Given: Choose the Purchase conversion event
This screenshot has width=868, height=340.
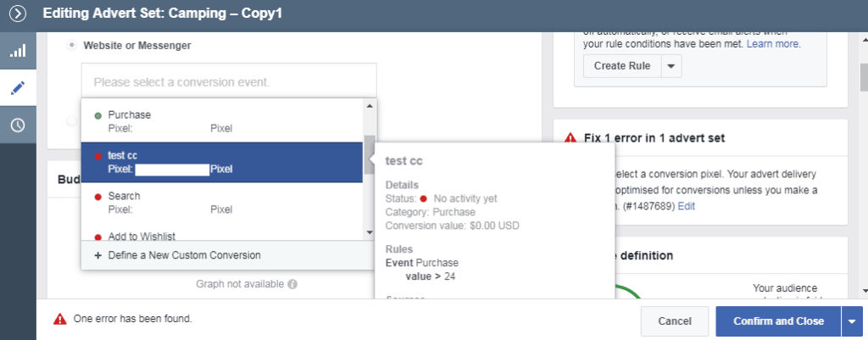Looking at the screenshot, I should point(222,121).
